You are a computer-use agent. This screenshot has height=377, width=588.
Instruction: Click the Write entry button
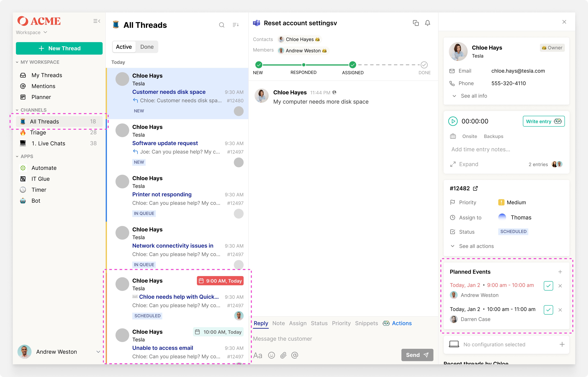(543, 121)
